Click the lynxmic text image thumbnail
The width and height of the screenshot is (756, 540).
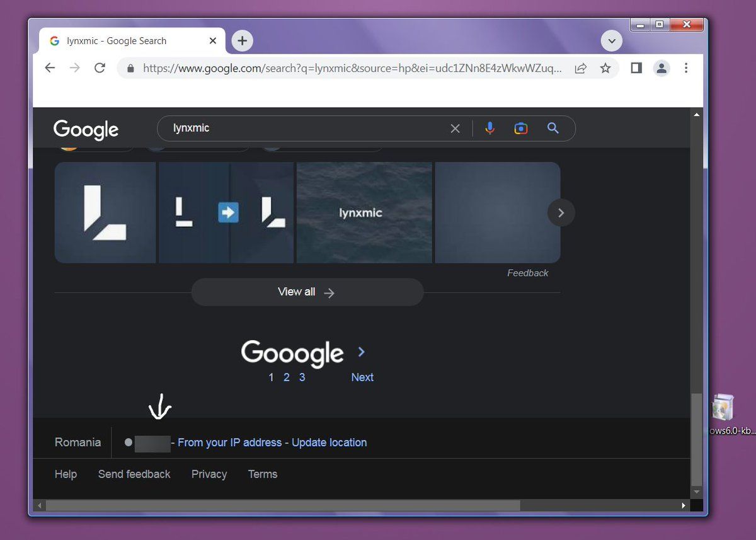364,213
